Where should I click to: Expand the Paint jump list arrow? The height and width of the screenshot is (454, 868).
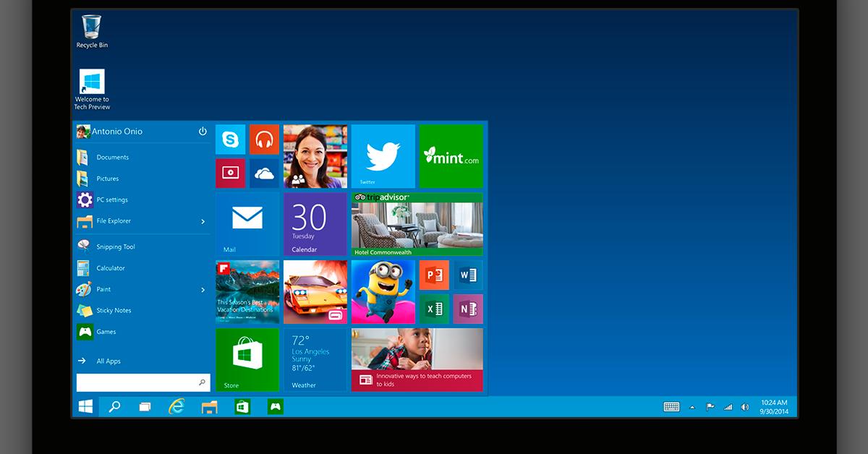[x=203, y=289]
